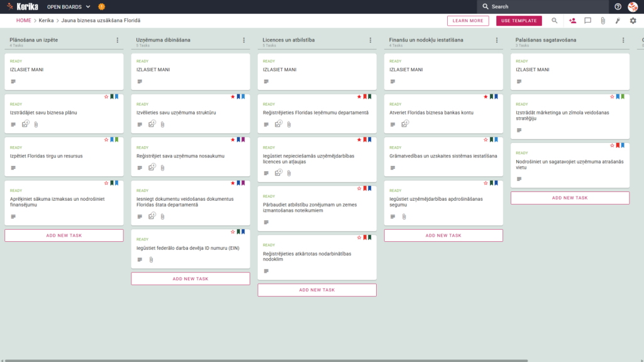This screenshot has height=362, width=644.
Task: Click USE TEMPLATE button
Action: coord(519,21)
